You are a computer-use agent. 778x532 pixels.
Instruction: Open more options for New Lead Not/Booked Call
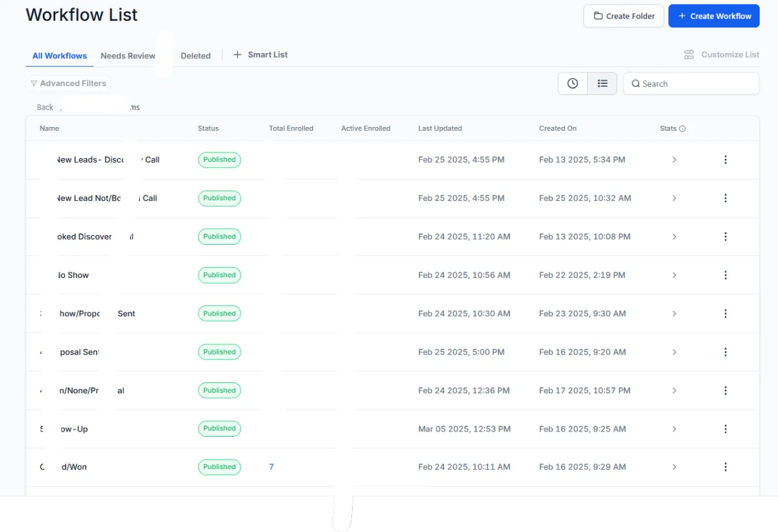[x=725, y=198]
